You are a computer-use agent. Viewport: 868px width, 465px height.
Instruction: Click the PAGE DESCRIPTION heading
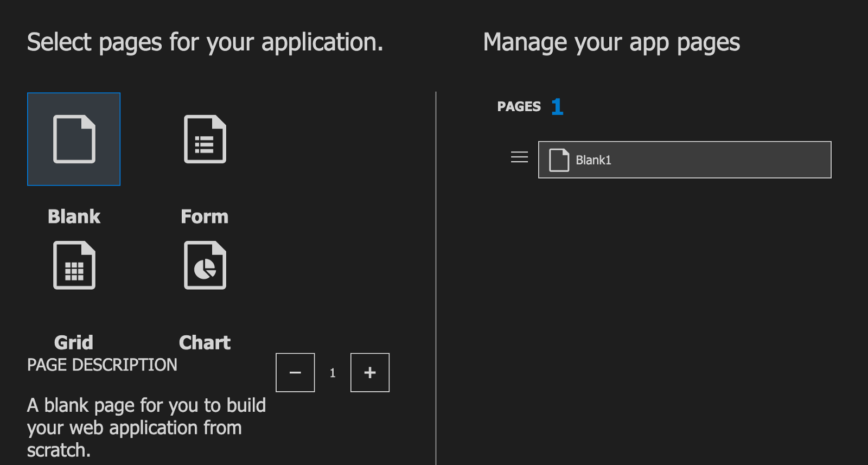point(102,365)
